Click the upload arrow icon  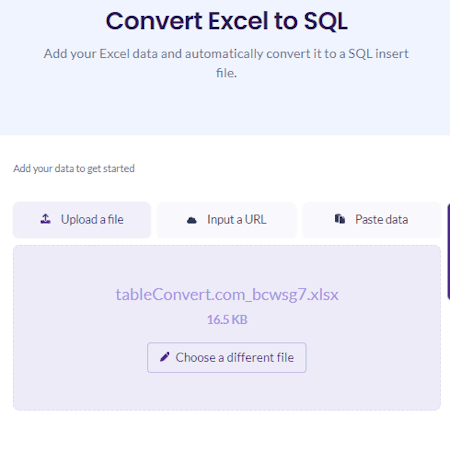45,219
